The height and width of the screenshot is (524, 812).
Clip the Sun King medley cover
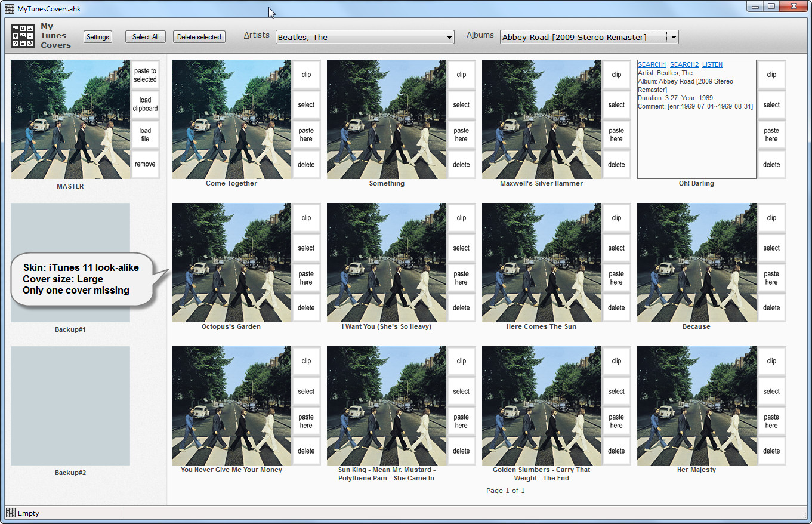(x=461, y=361)
